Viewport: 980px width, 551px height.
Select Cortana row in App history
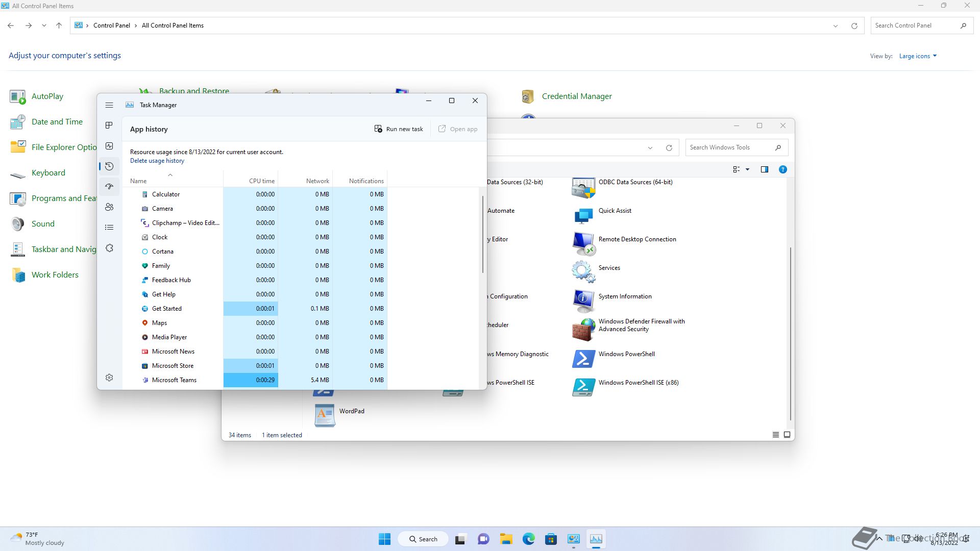tap(255, 252)
